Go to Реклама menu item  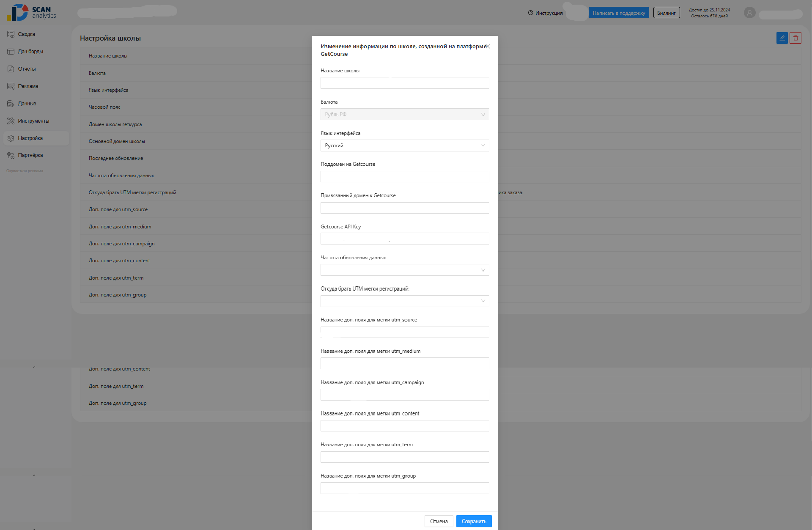pyautogui.click(x=28, y=86)
